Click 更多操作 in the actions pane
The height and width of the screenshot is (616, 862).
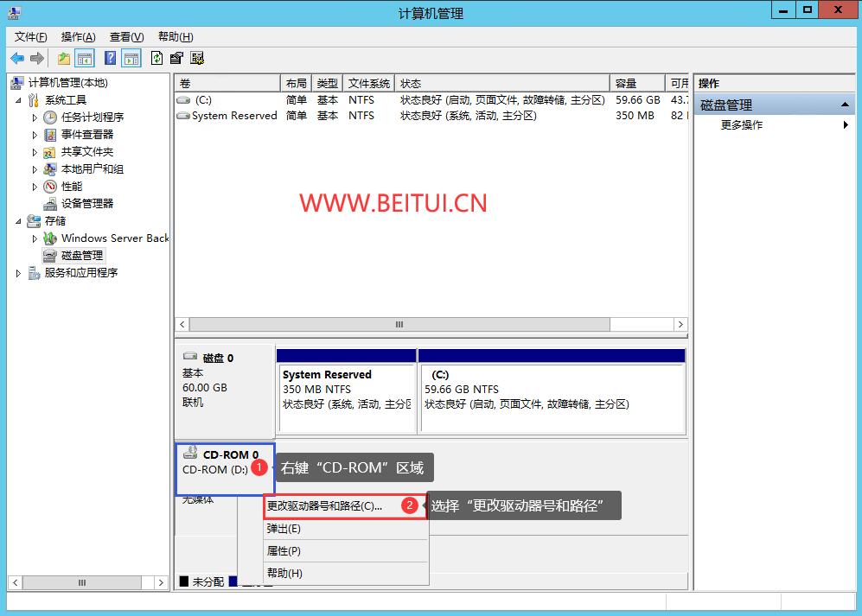(742, 125)
